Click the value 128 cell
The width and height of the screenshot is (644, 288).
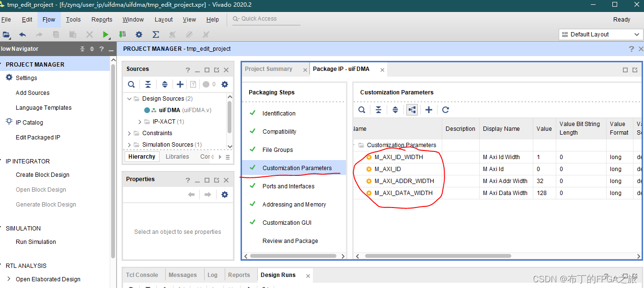coord(544,193)
